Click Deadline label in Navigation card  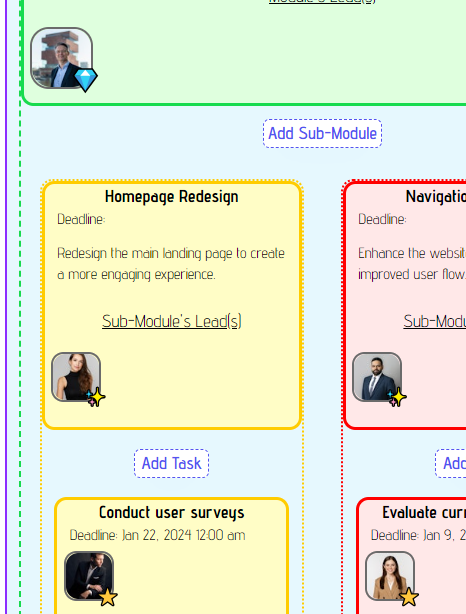click(382, 219)
